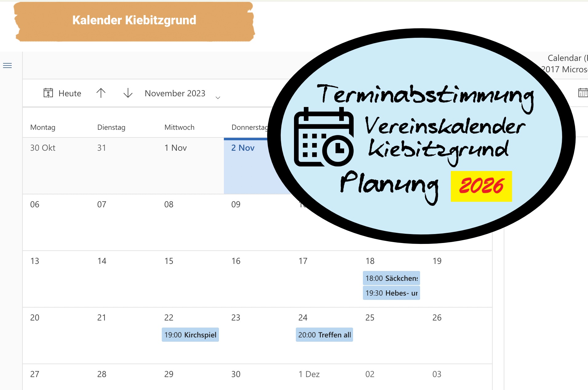Open the 20:00 Treffen event

point(324,335)
